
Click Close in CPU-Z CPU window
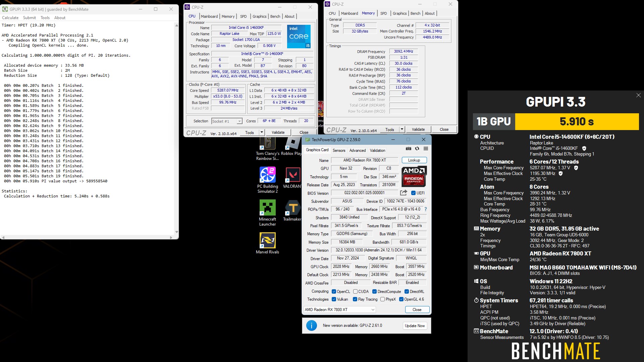(x=304, y=132)
